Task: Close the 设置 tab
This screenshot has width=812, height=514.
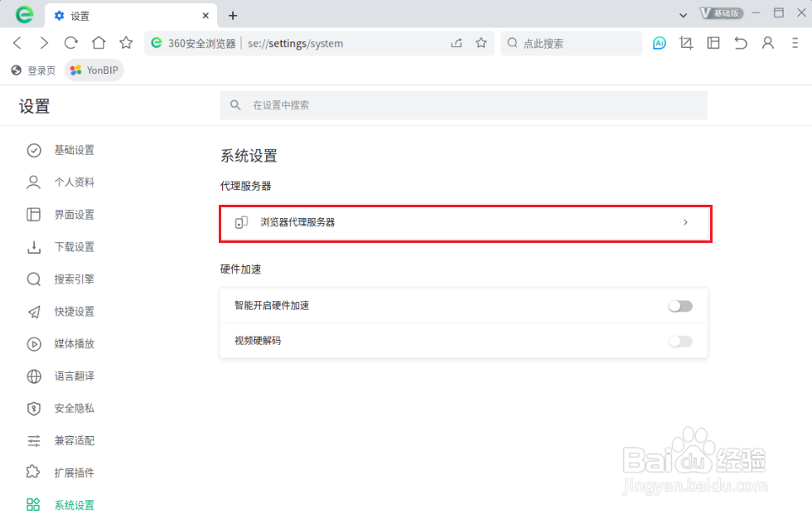Action: tap(205, 16)
